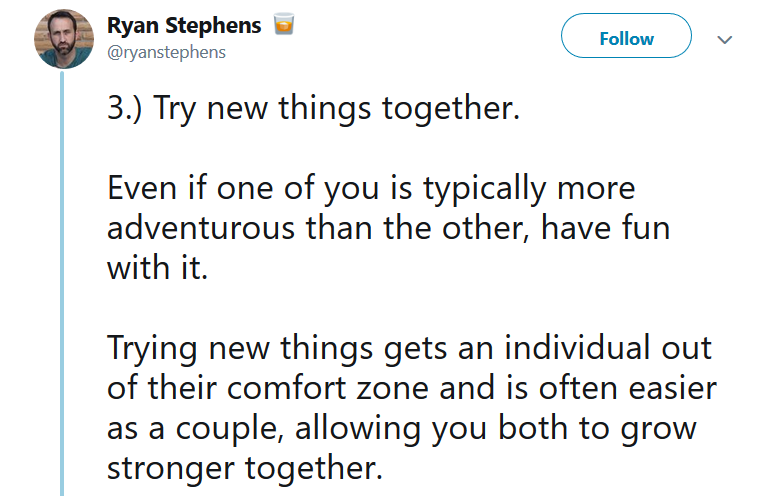Click the blue thread connector line

pos(62,283)
